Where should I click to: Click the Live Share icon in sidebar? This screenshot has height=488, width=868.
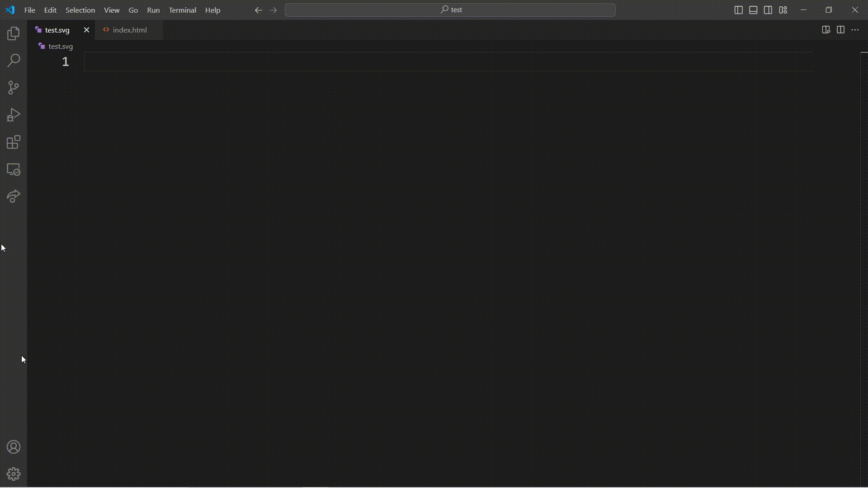tap(14, 197)
